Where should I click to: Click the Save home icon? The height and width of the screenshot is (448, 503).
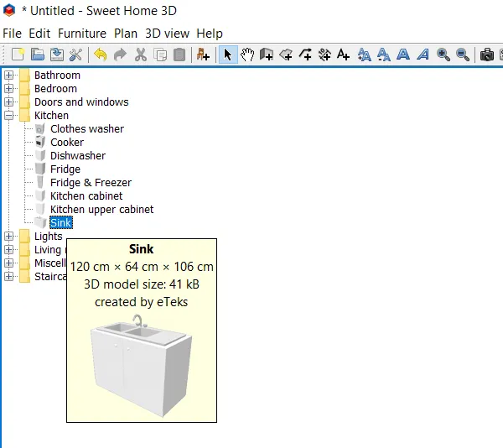point(57,55)
